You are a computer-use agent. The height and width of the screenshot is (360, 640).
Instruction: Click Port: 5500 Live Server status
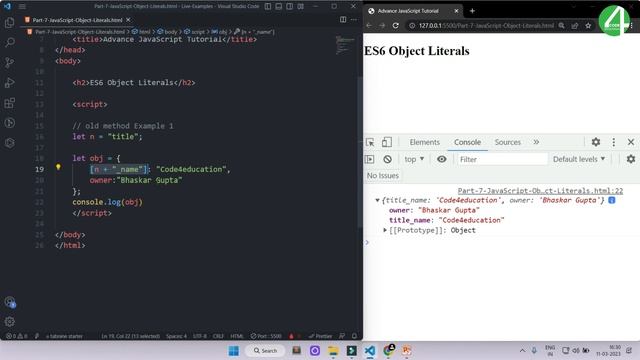tap(266, 336)
